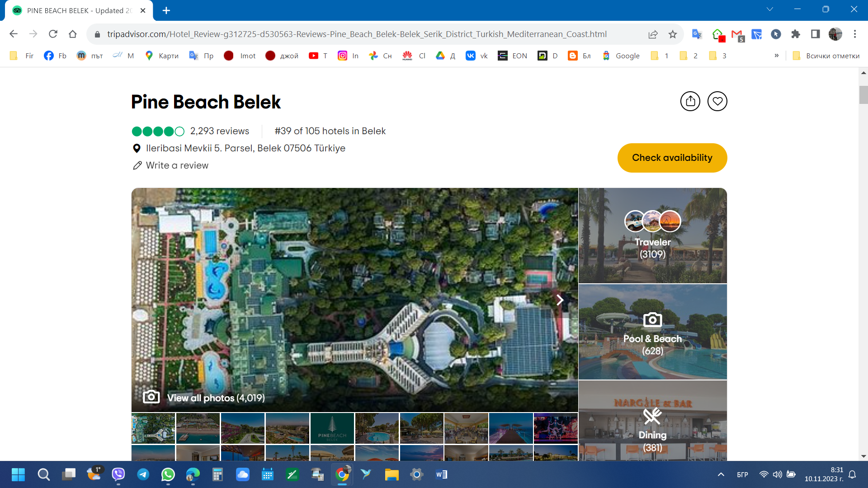The height and width of the screenshot is (488, 868).
Task: Click the page vertical scrollbar thumb
Action: coord(863,95)
